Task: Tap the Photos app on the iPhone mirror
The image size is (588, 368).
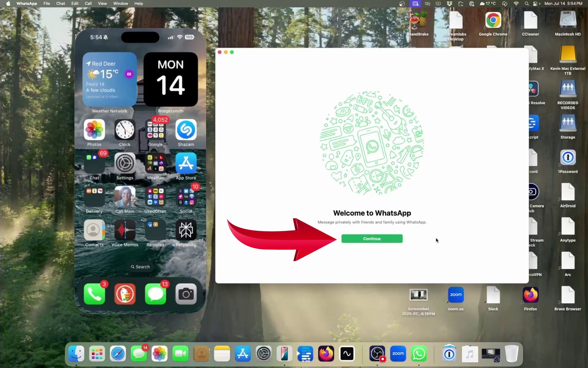Action: (94, 130)
